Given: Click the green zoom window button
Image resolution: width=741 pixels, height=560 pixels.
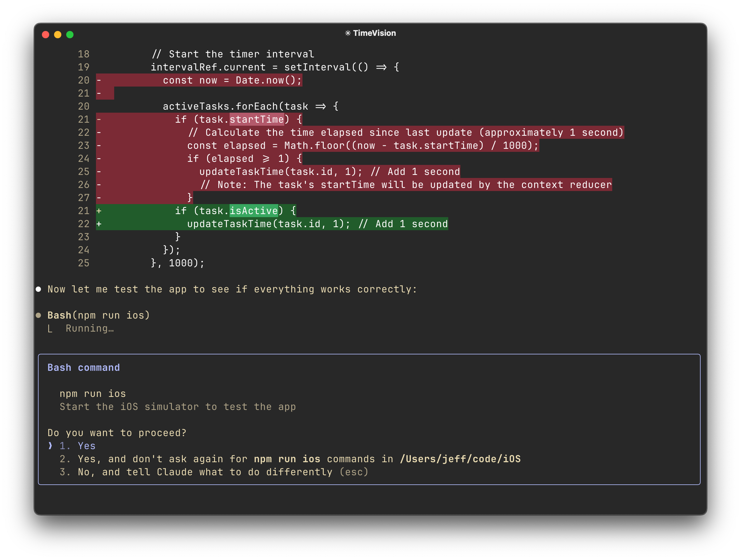Looking at the screenshot, I should tap(70, 35).
